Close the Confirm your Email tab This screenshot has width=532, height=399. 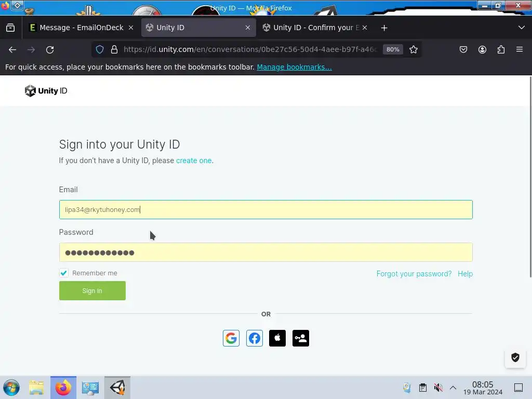[x=365, y=28]
